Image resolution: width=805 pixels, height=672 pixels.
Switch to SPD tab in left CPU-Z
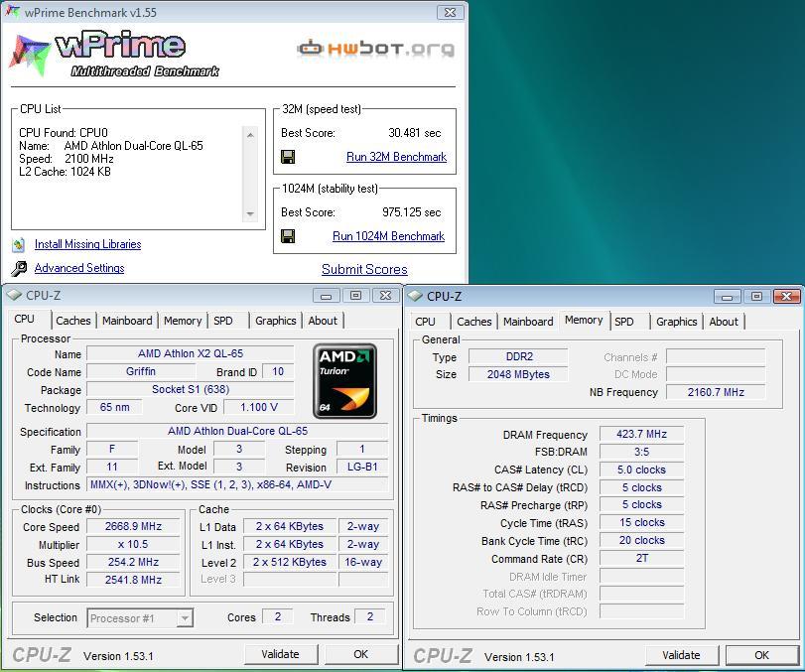[222, 321]
